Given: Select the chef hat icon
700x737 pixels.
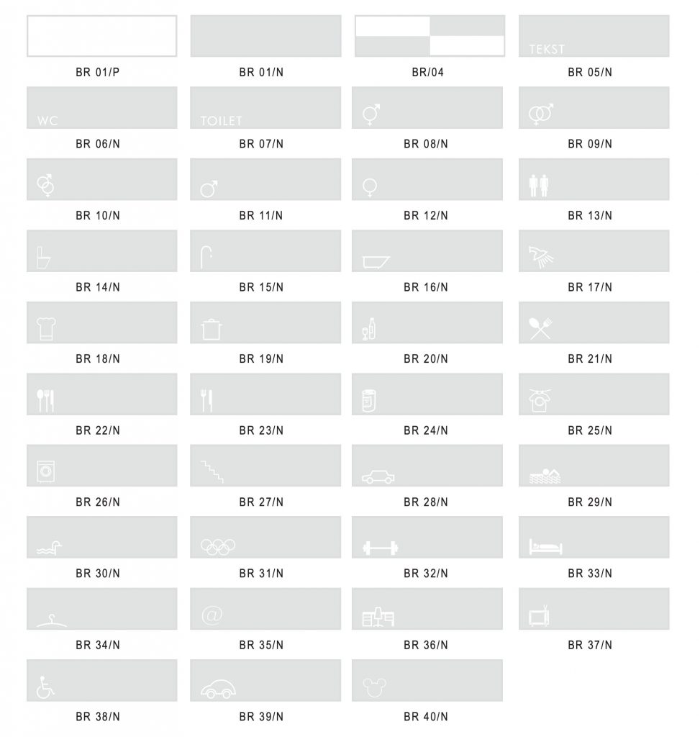Looking at the screenshot, I should click(45, 329).
